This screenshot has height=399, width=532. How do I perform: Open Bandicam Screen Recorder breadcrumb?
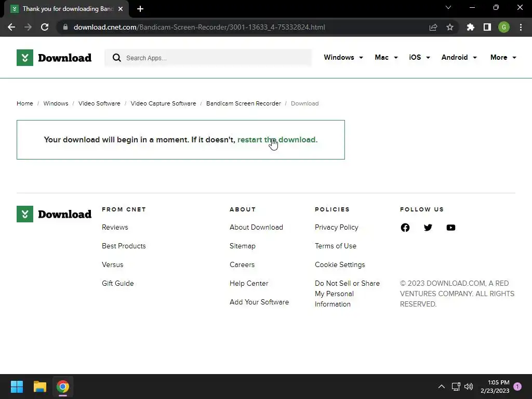pyautogui.click(x=243, y=103)
